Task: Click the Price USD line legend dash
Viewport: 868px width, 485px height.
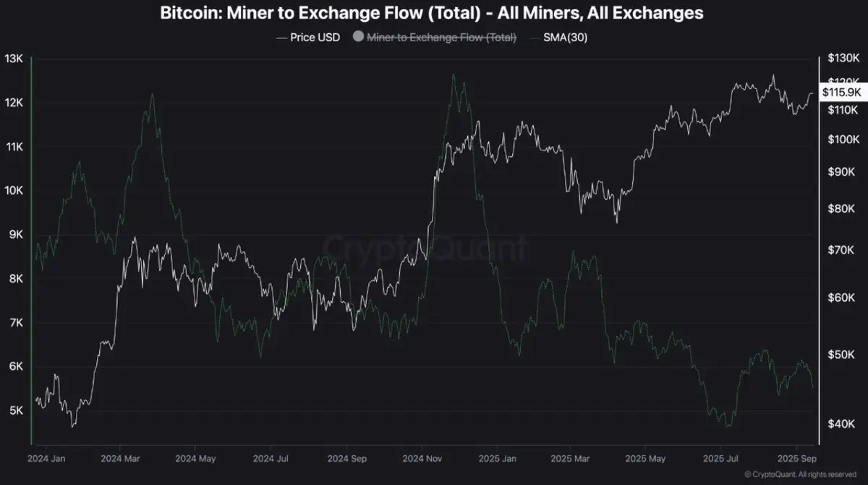Action: pyautogui.click(x=281, y=38)
